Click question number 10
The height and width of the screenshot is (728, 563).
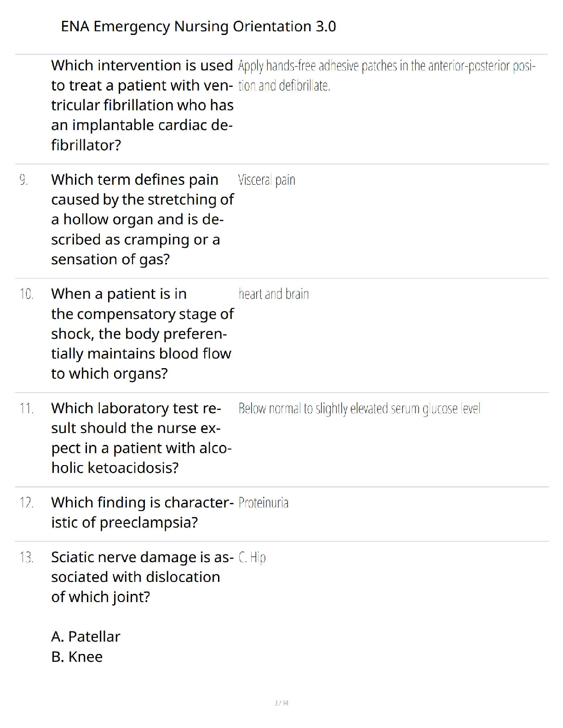pos(26,294)
